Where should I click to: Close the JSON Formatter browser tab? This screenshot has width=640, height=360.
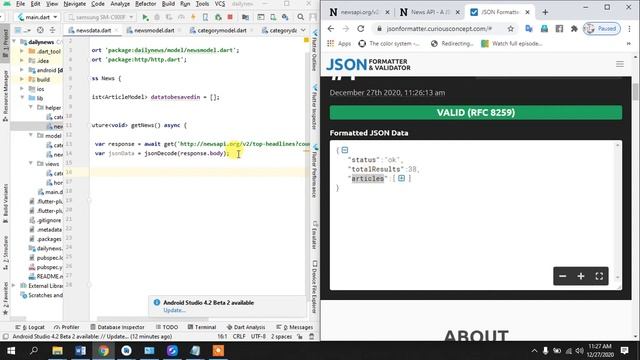tap(527, 12)
